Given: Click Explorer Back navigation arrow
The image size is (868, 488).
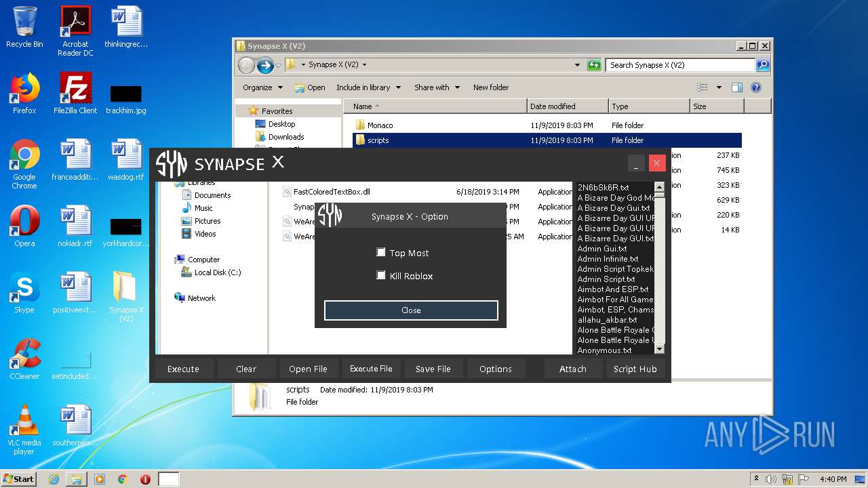Looking at the screenshot, I should (246, 65).
